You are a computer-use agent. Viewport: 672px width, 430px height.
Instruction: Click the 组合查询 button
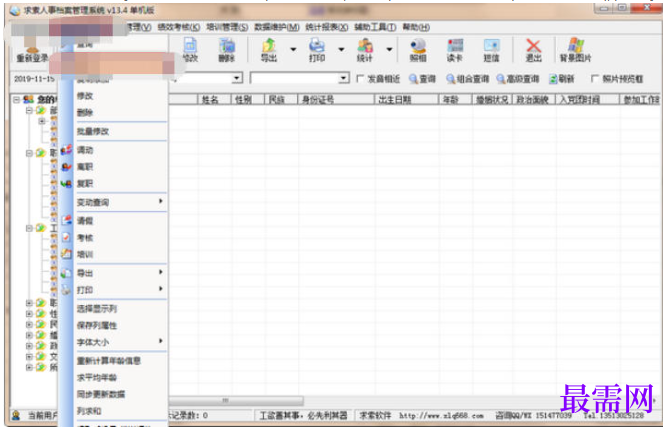point(467,78)
